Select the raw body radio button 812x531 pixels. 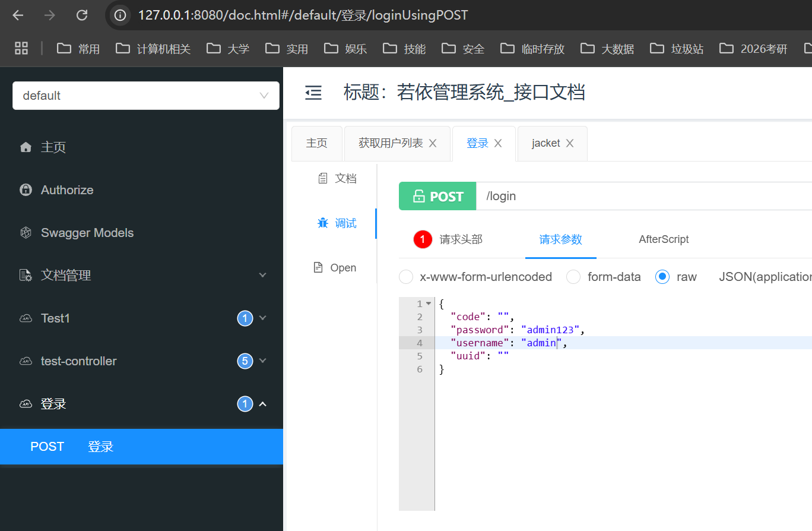point(662,277)
